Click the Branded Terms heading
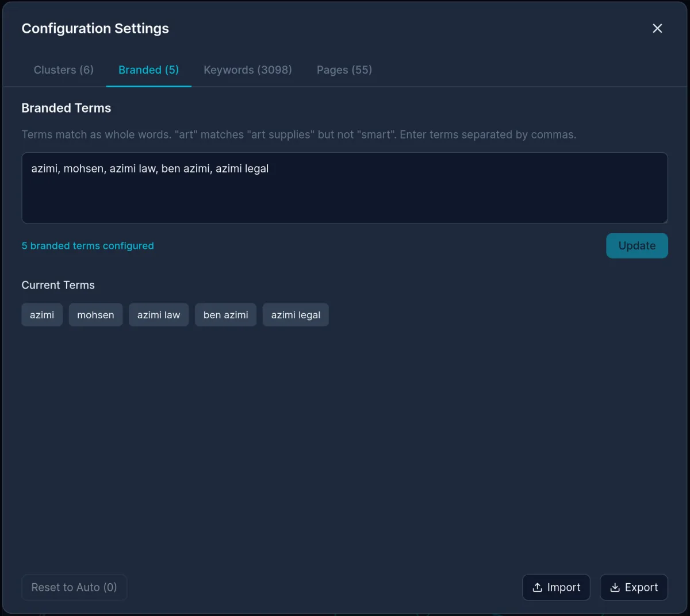The image size is (690, 616). pyautogui.click(x=66, y=108)
